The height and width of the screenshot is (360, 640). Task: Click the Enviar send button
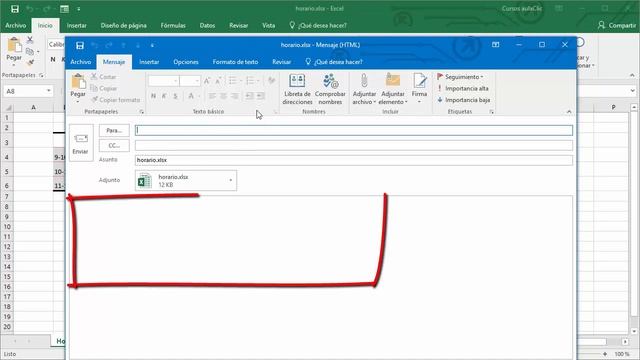pyautogui.click(x=81, y=143)
